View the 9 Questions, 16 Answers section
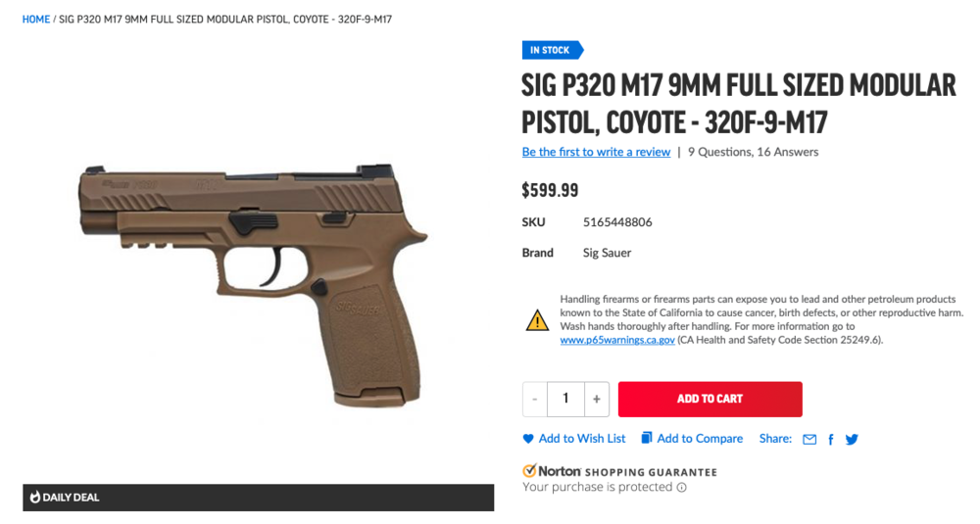This screenshot has height=524, width=980. point(753,152)
